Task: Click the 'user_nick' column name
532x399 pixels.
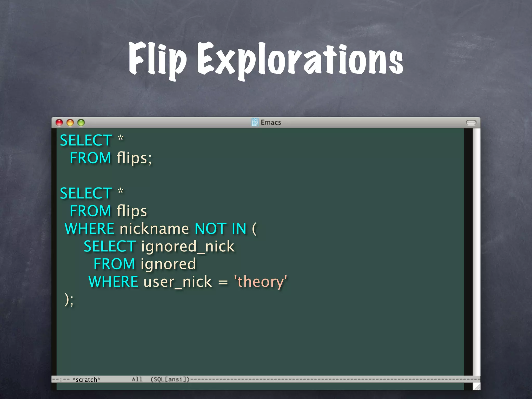Action: (178, 282)
